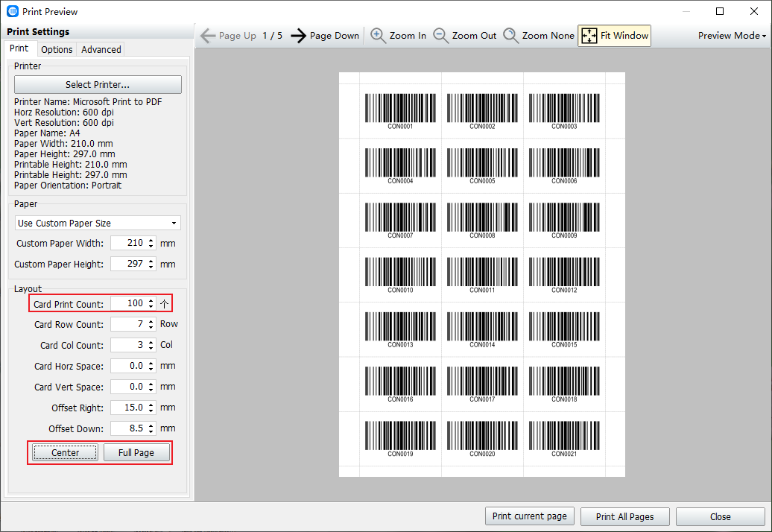Image resolution: width=772 pixels, height=532 pixels.
Task: Click the Close button at bottom right
Action: pos(720,517)
